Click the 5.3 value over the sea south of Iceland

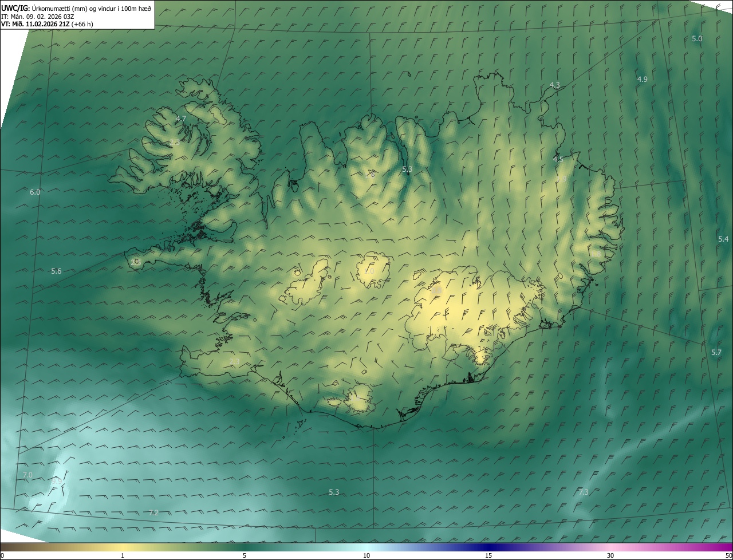334,492
